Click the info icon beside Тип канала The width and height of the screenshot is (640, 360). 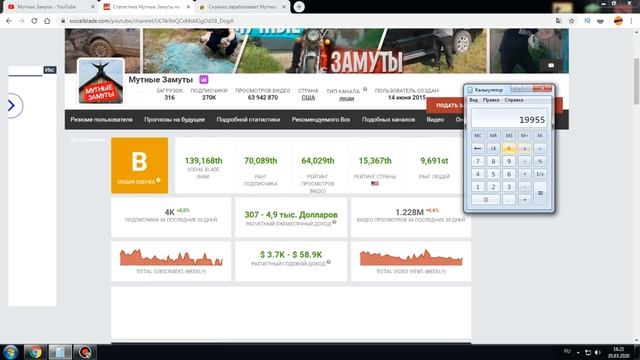point(365,89)
